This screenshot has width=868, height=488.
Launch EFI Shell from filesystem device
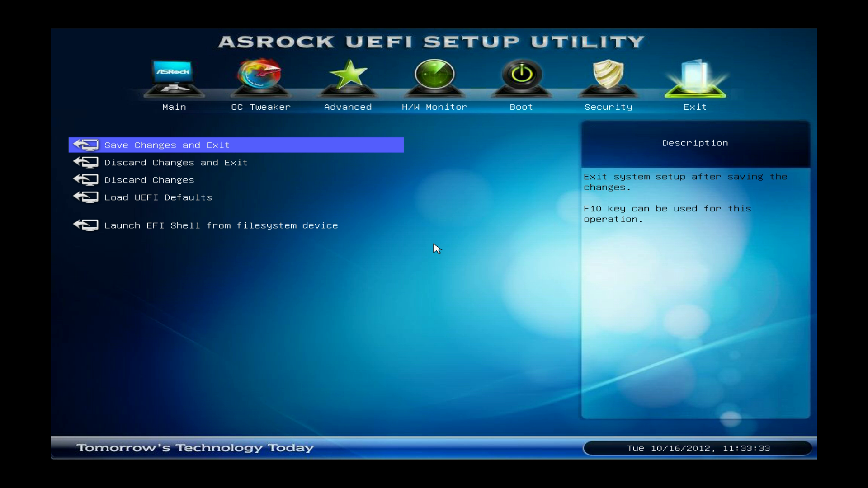click(221, 225)
